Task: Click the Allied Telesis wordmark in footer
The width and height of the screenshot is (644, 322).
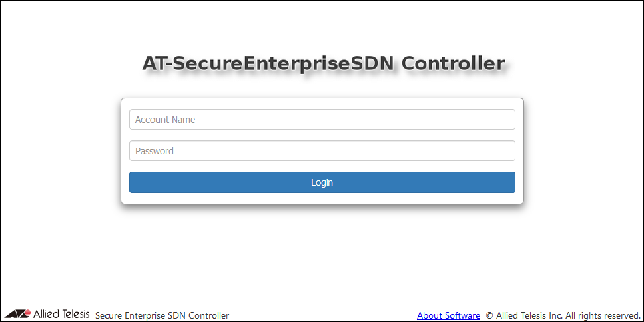Action: 61,314
